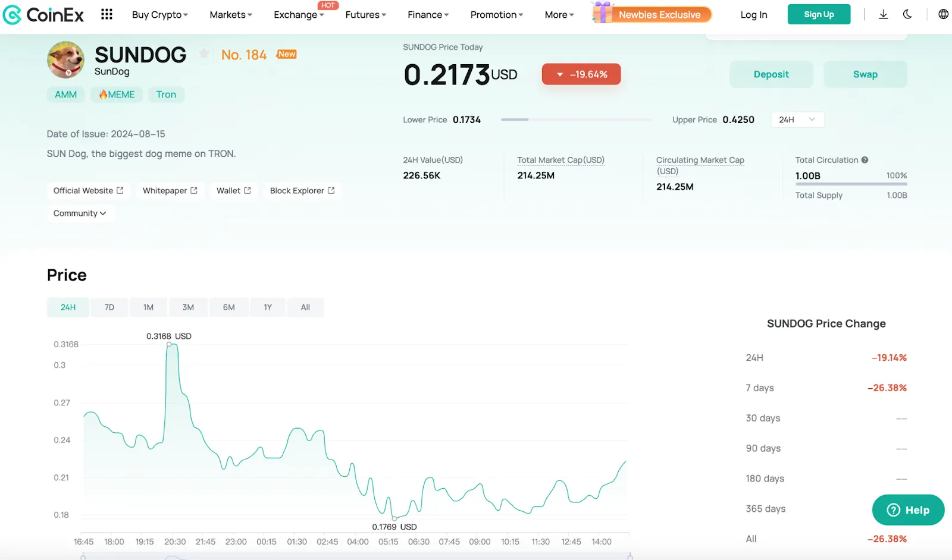Screen dimensions: 952x560
Task: Open the More menu
Action: [x=559, y=14]
